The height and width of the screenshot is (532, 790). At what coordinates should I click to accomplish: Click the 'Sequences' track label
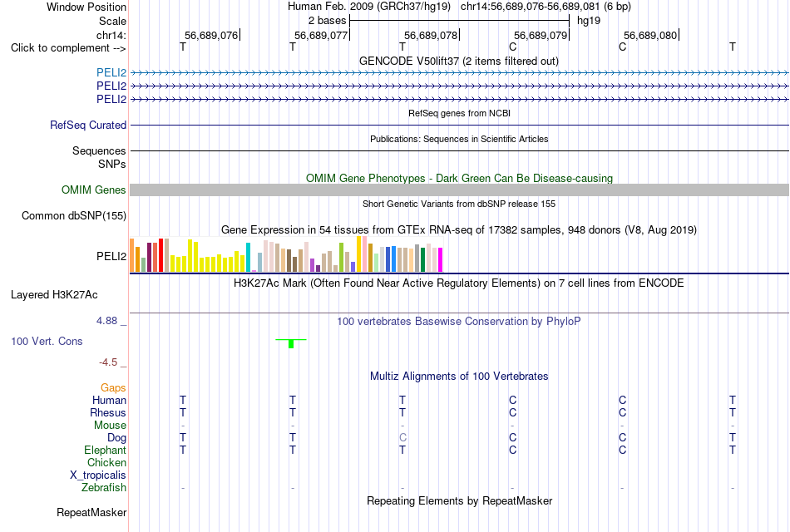[x=99, y=150]
